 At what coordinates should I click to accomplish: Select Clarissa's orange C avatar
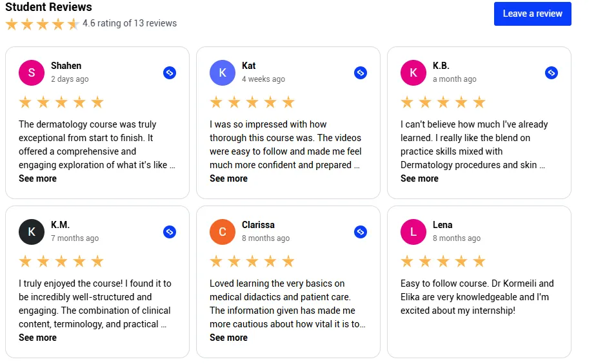[x=223, y=231]
